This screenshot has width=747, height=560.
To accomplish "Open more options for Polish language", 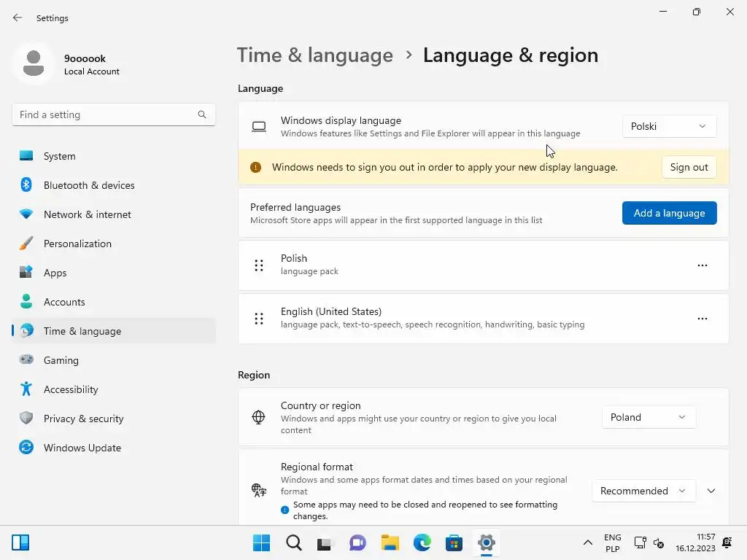I will (x=703, y=265).
